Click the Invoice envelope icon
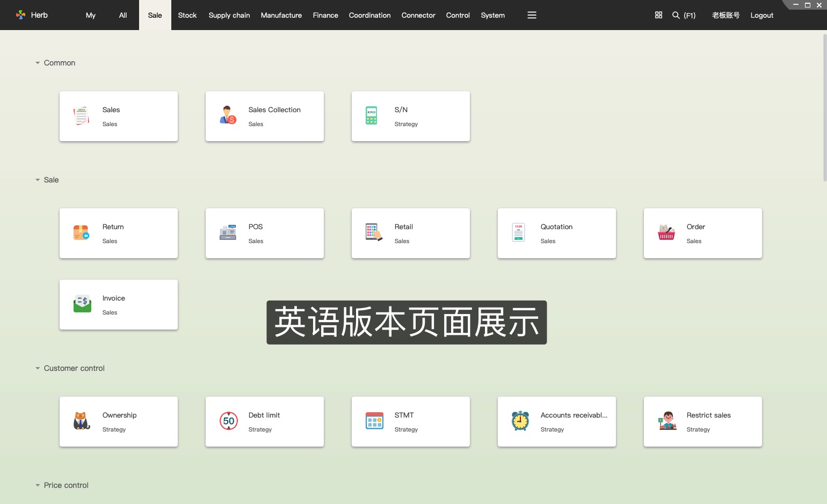Viewport: 827px width, 504px height. pyautogui.click(x=82, y=304)
